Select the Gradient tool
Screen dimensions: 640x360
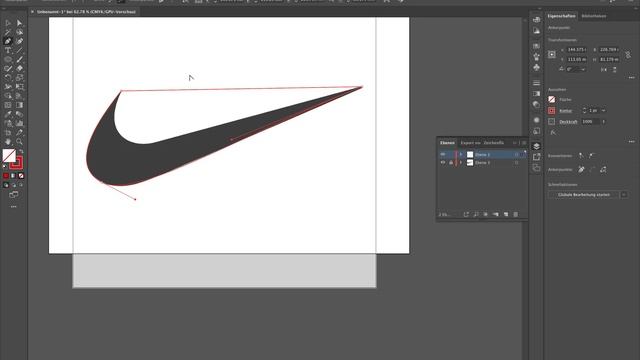coord(19,105)
